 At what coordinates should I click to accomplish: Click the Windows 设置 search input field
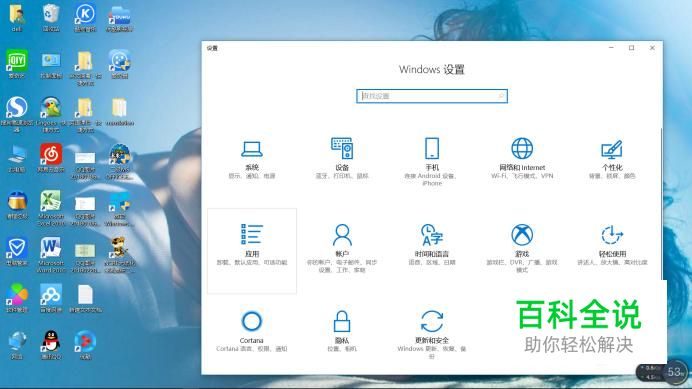(432, 96)
